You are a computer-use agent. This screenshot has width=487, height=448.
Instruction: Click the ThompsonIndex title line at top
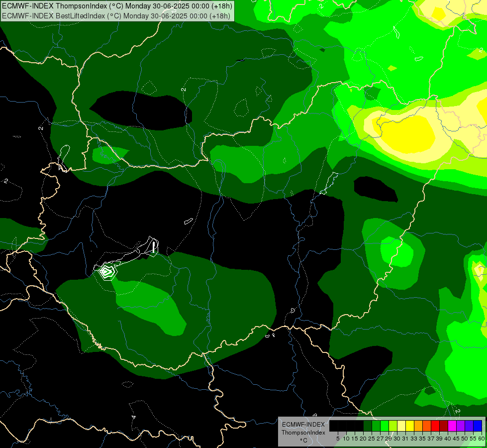117,5
